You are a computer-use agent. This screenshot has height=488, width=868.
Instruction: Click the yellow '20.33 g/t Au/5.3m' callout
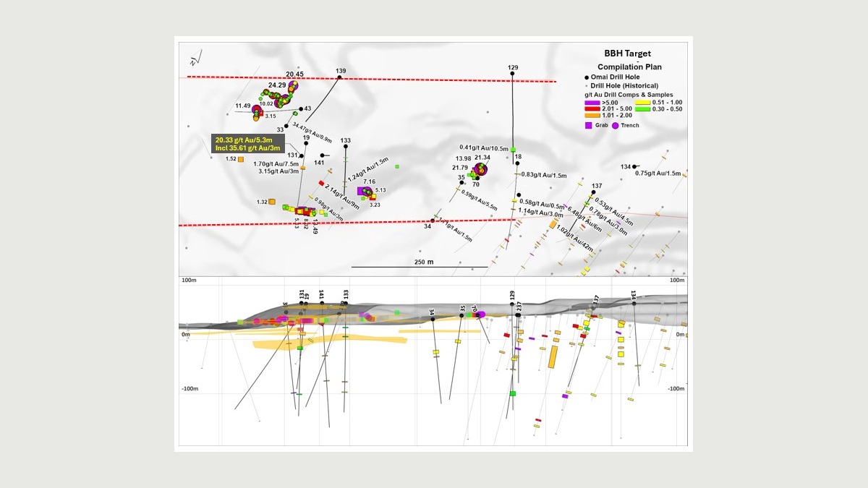tap(243, 140)
